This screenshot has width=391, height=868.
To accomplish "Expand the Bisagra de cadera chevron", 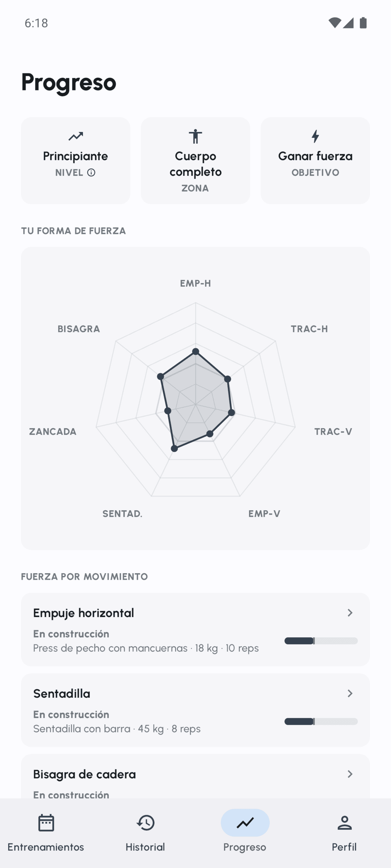I will click(x=350, y=774).
